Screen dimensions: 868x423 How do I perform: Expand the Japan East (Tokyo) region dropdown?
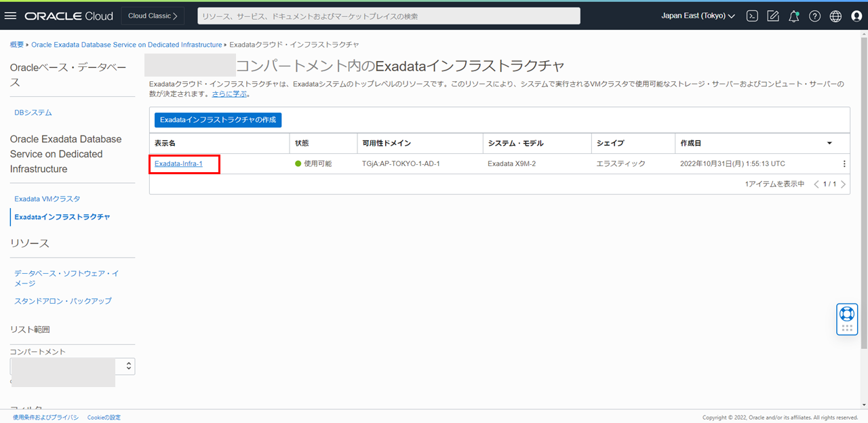tap(698, 16)
